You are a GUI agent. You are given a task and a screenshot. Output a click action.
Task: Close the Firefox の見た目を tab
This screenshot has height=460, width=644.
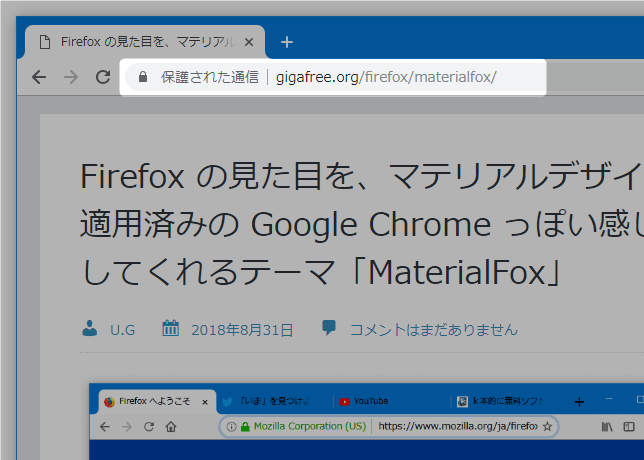tap(249, 42)
